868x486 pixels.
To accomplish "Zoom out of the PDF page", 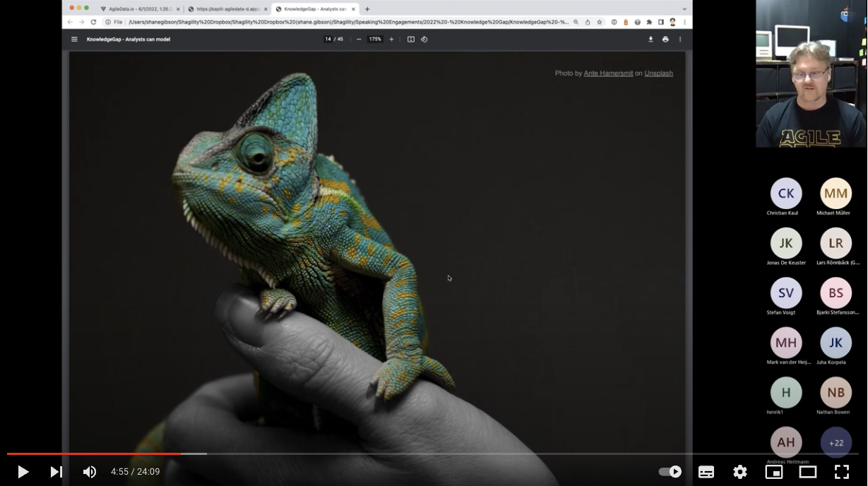I will coord(359,40).
